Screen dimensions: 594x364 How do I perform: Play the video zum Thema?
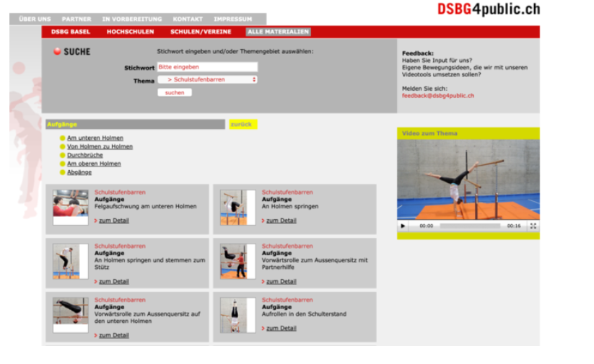click(403, 226)
